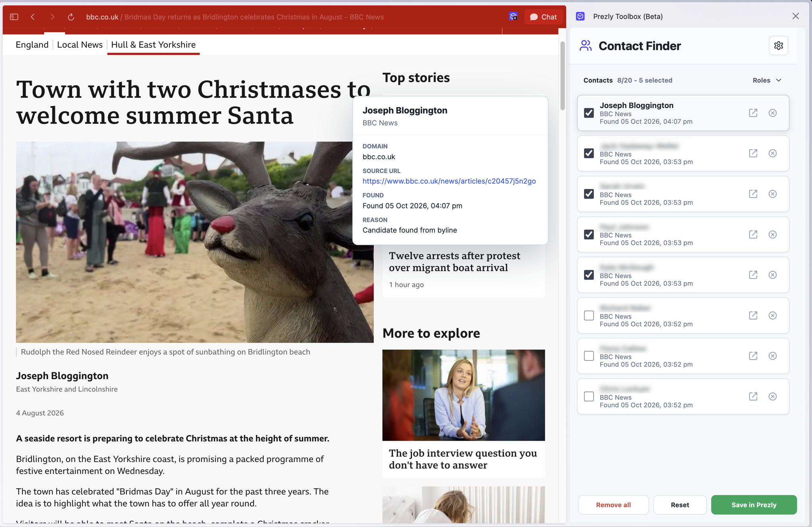Open external link for last contact row
812x527 pixels.
tap(753, 396)
